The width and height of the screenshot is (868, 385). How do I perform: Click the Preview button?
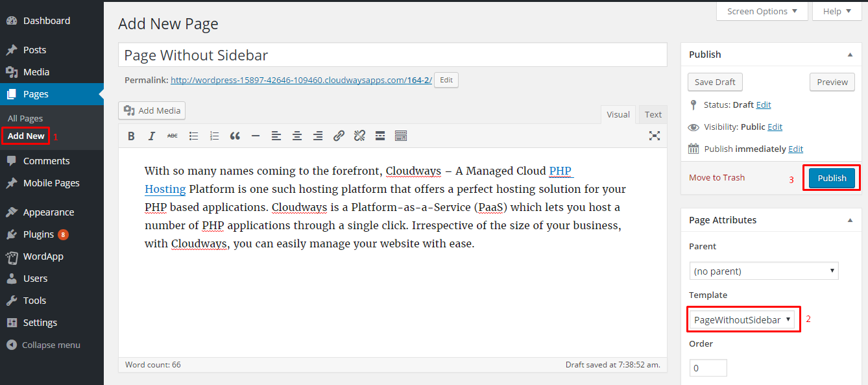coord(832,82)
